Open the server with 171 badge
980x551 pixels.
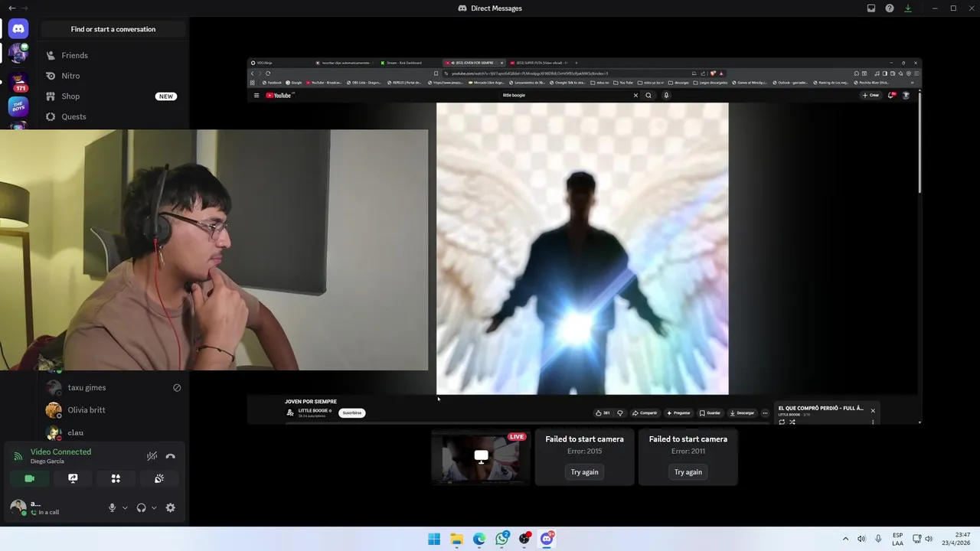click(18, 80)
